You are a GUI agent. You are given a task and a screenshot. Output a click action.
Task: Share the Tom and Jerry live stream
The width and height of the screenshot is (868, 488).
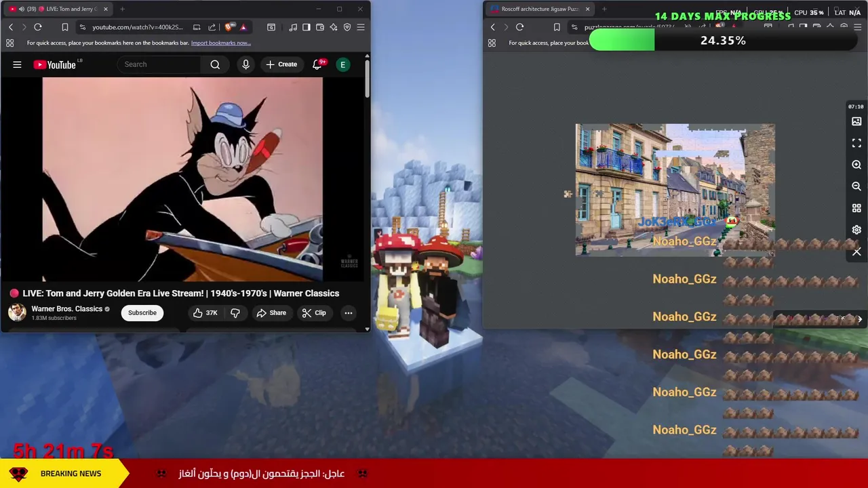[271, 312]
